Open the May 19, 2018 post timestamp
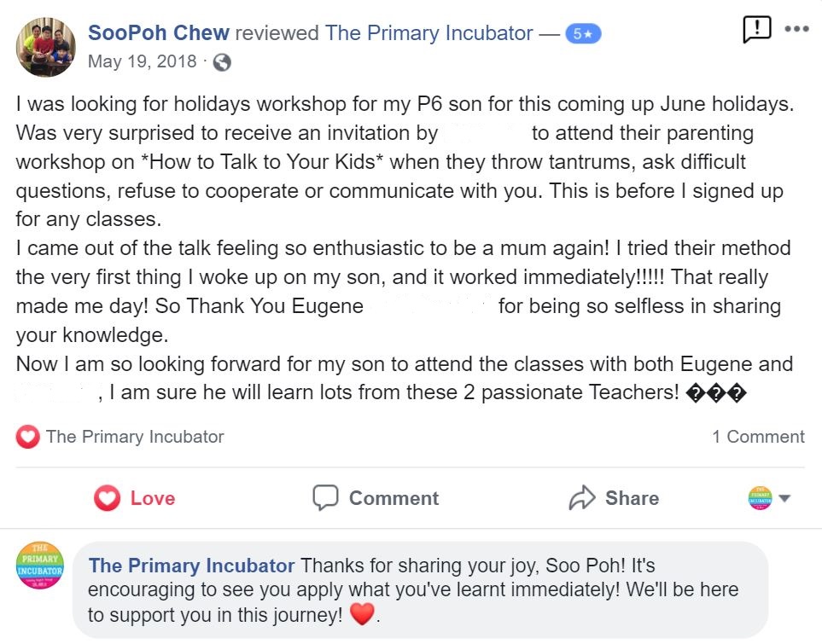This screenshot has width=822, height=644. (x=142, y=61)
